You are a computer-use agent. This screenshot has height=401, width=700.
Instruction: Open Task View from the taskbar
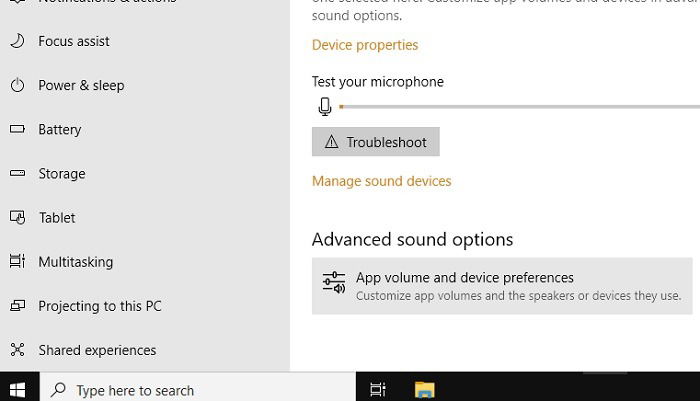pyautogui.click(x=378, y=390)
